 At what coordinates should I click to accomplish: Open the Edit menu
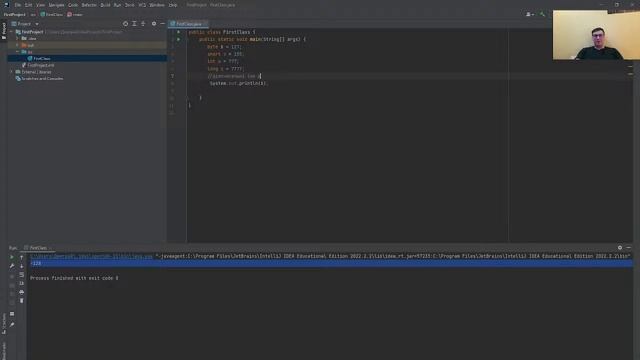point(28,5)
